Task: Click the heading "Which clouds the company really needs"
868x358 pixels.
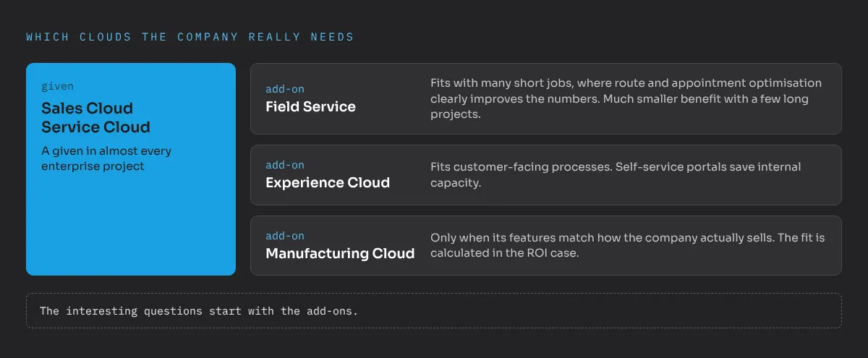Action: point(190,37)
